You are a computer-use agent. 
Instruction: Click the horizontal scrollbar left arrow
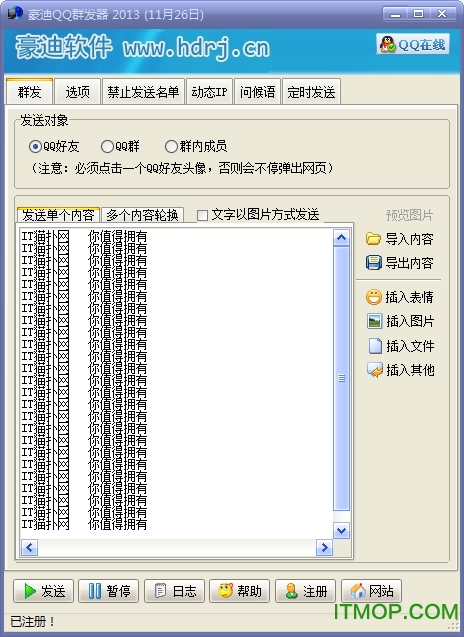pyautogui.click(x=29, y=547)
